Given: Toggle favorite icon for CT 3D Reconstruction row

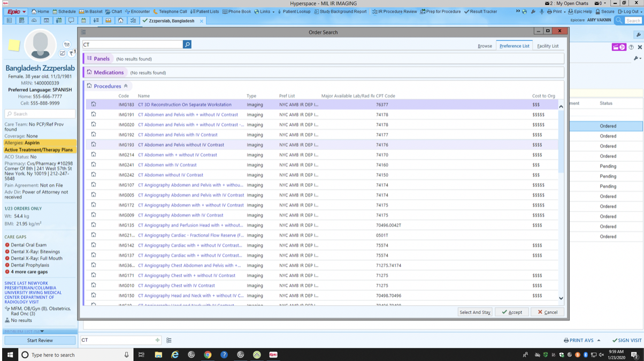Looking at the screenshot, I should click(x=94, y=104).
